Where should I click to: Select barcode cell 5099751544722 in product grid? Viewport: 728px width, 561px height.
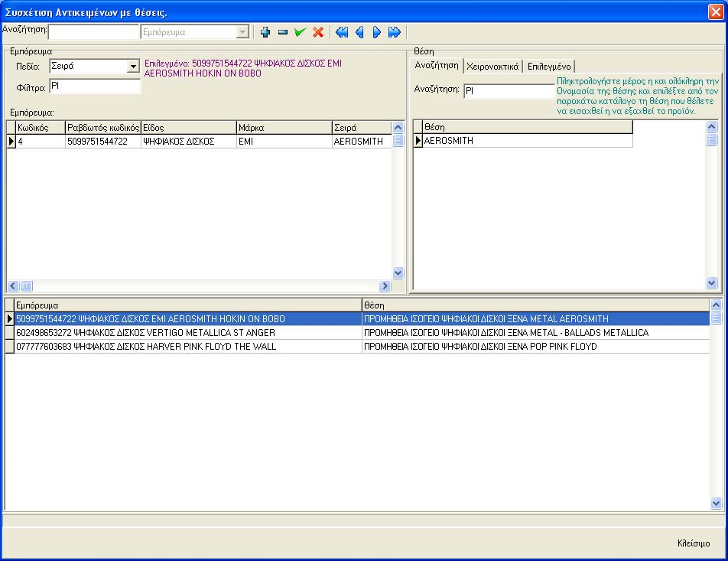tap(103, 142)
